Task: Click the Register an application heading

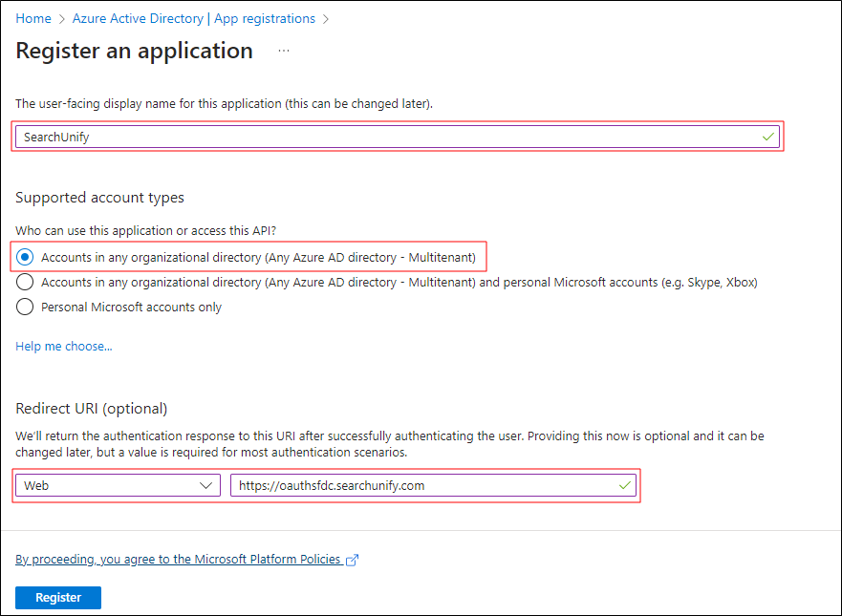Action: point(135,51)
